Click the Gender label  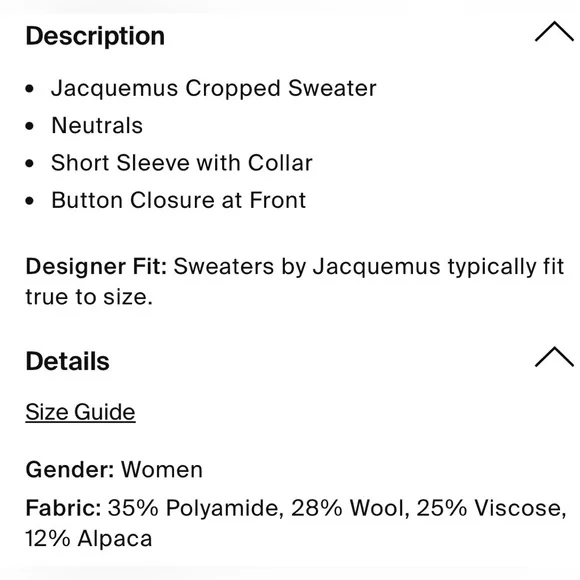pyautogui.click(x=70, y=470)
